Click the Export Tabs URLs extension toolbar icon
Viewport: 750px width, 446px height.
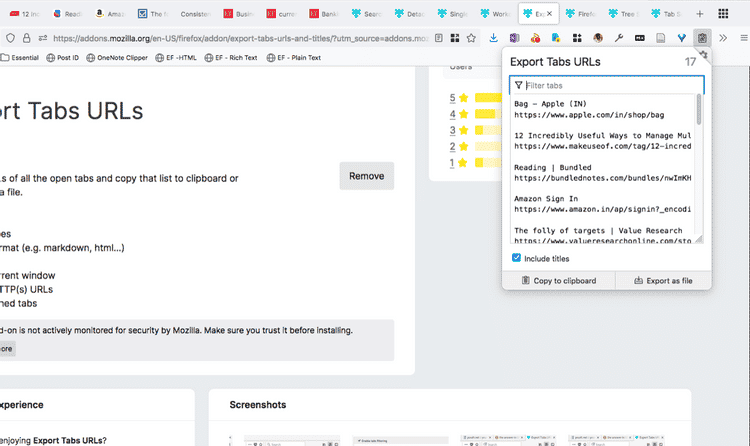[x=702, y=38]
